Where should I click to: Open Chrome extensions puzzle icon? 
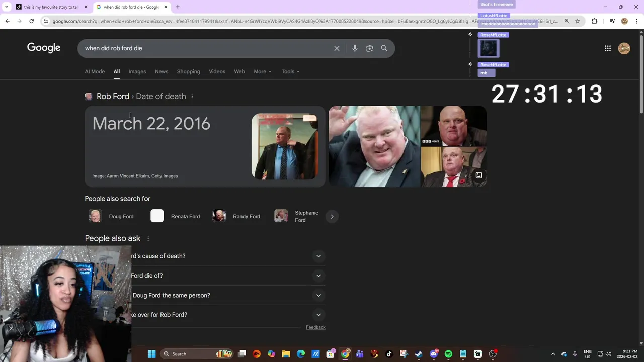[594, 21]
